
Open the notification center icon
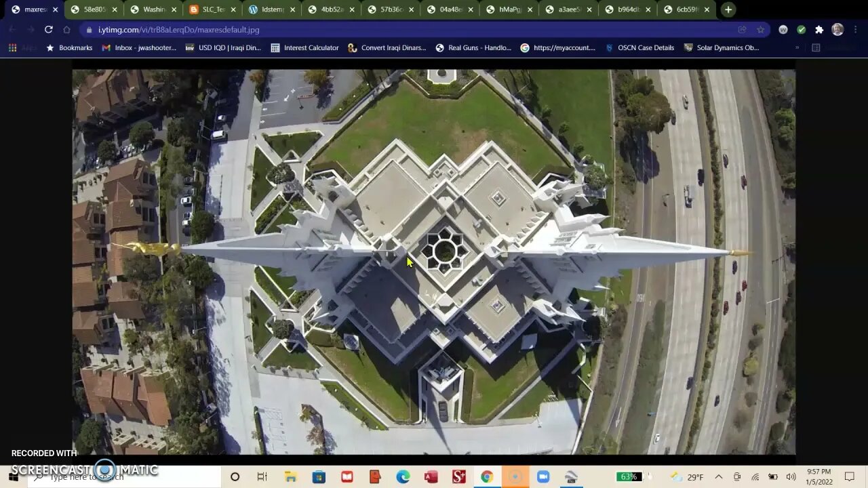point(850,477)
